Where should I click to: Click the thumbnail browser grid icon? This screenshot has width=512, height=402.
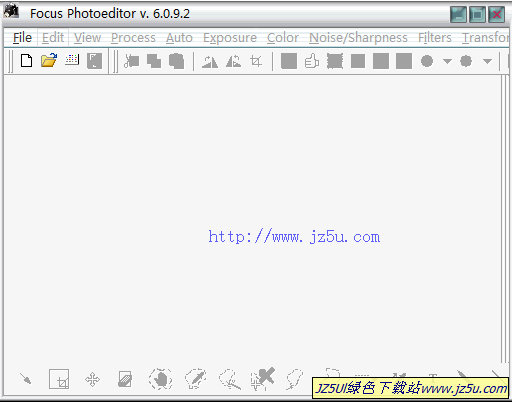click(72, 60)
